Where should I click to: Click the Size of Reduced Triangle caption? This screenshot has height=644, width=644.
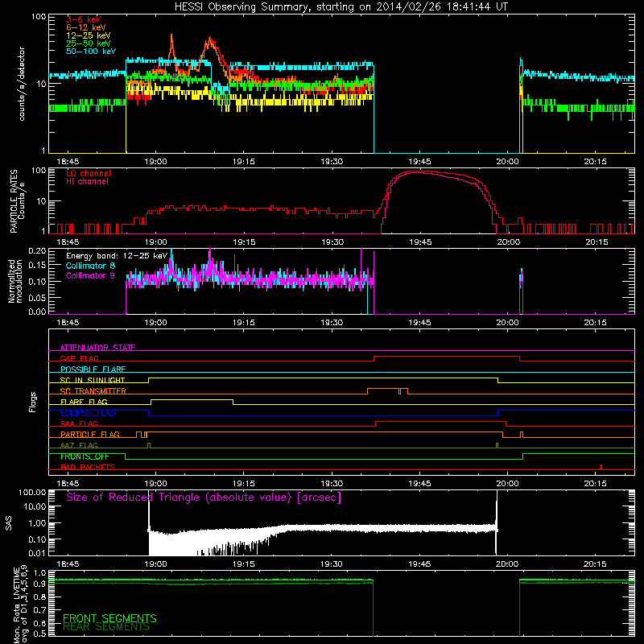pyautogui.click(x=204, y=497)
